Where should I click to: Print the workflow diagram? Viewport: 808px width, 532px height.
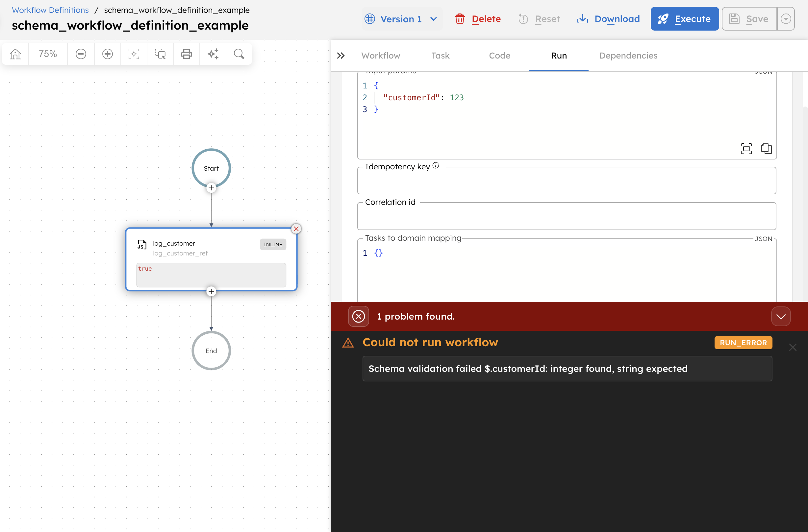(x=187, y=54)
